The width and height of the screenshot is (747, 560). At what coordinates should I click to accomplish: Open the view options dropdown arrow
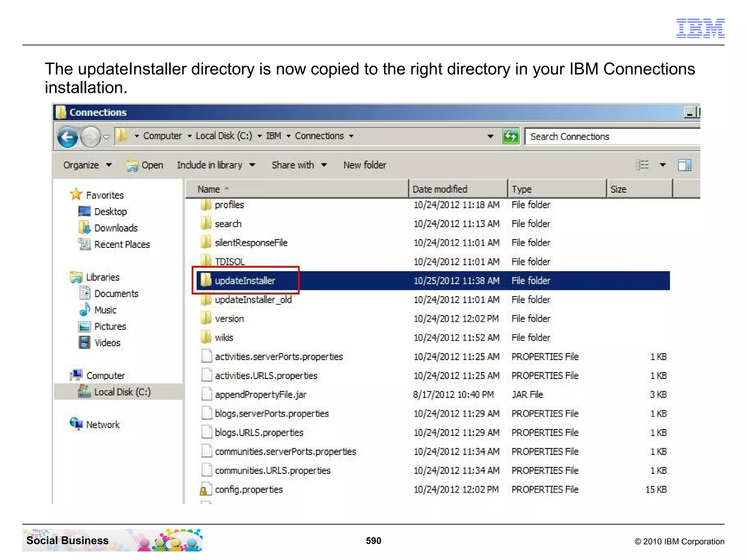(x=663, y=165)
